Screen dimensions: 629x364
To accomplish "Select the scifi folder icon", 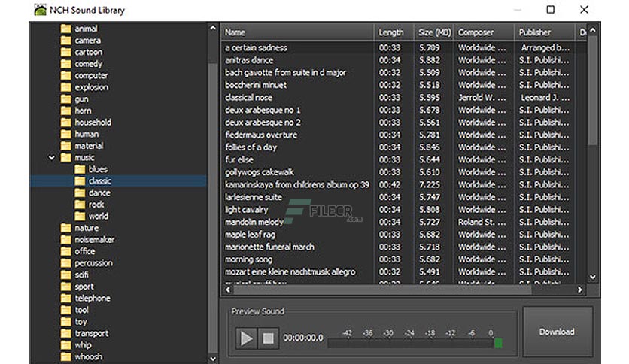I will pos(65,275).
